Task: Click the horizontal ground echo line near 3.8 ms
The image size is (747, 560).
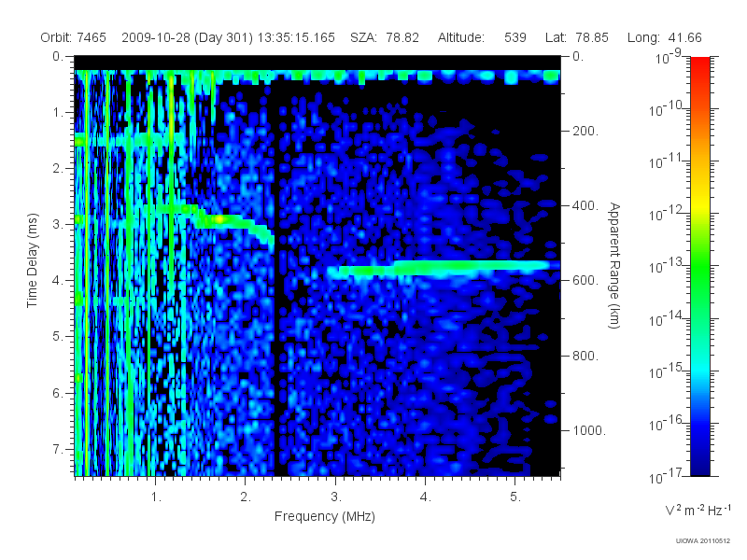Action: click(x=443, y=269)
